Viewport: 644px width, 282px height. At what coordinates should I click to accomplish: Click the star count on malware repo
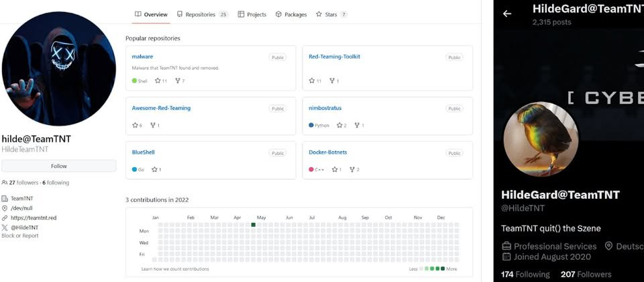pyautogui.click(x=161, y=81)
